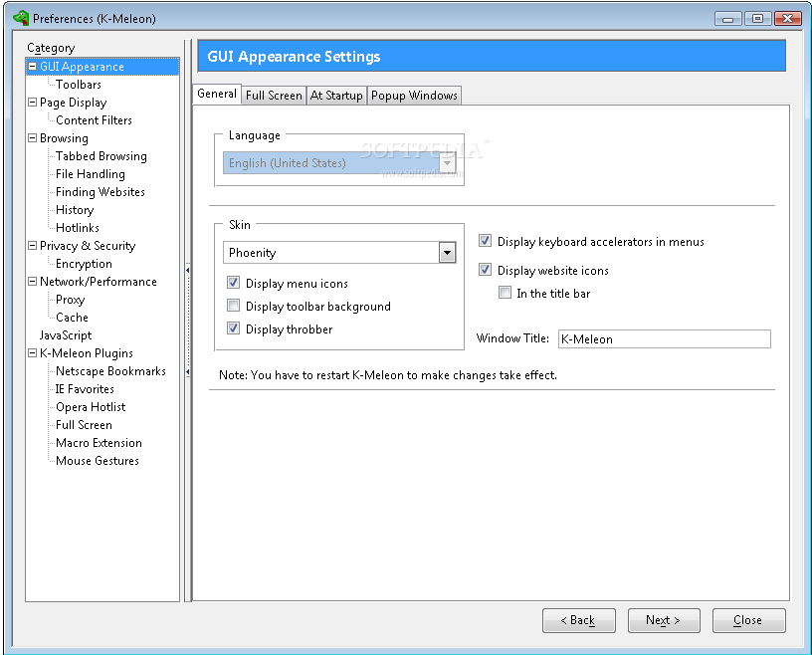Click the Back button
This screenshot has height=655, width=812.
(x=578, y=620)
